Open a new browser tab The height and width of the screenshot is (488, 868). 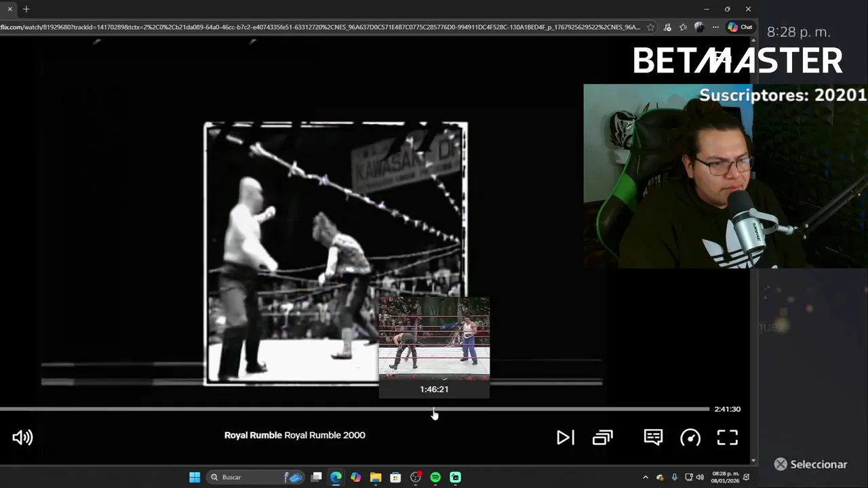26,9
